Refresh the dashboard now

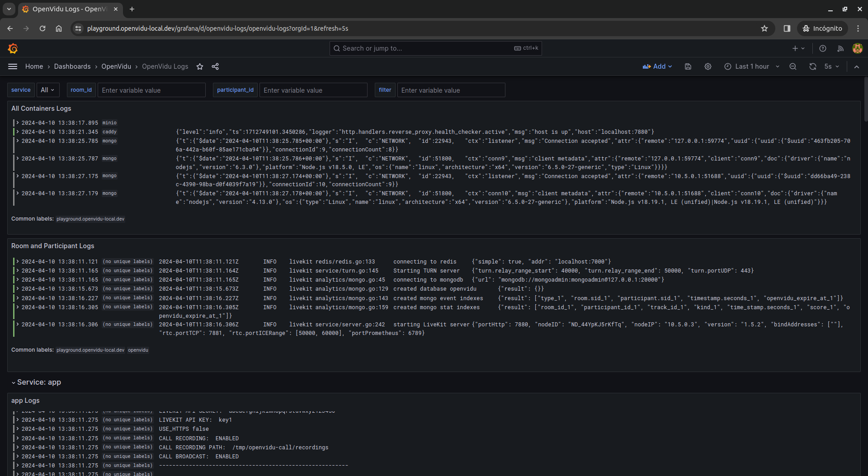coord(813,66)
